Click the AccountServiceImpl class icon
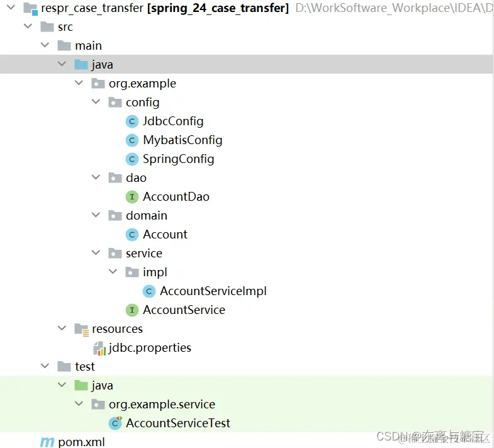Viewport: 494px width, 448px height. pyautogui.click(x=149, y=291)
